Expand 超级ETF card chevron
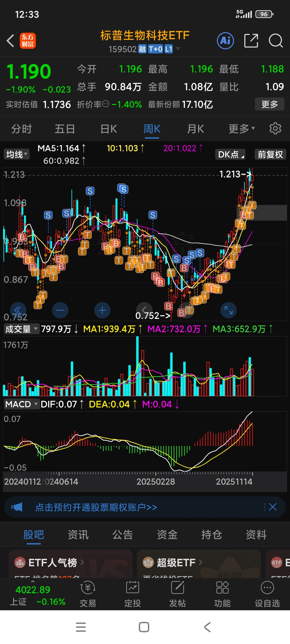The image size is (290, 644). tap(200, 563)
